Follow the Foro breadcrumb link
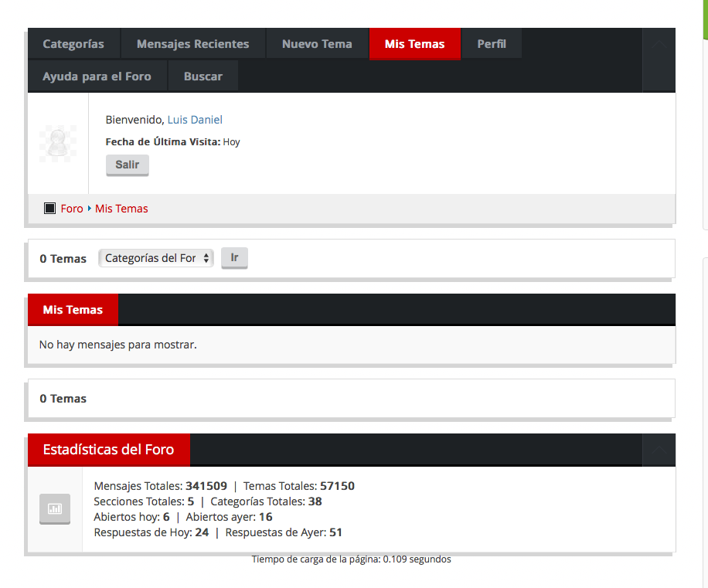 (x=72, y=209)
